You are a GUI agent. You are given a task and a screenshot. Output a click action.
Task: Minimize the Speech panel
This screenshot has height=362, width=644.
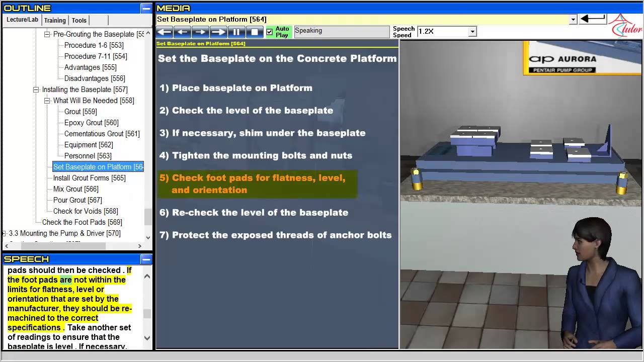click(146, 259)
